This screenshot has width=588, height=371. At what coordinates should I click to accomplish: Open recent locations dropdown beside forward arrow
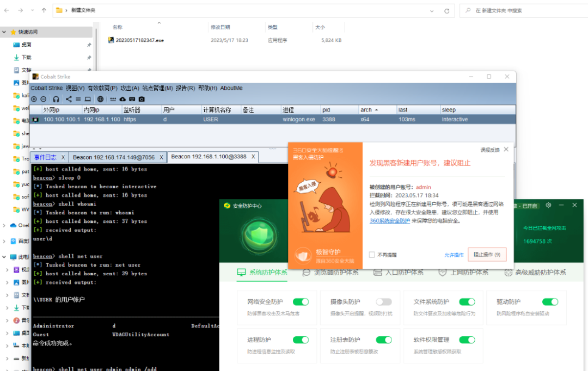pyautogui.click(x=32, y=10)
